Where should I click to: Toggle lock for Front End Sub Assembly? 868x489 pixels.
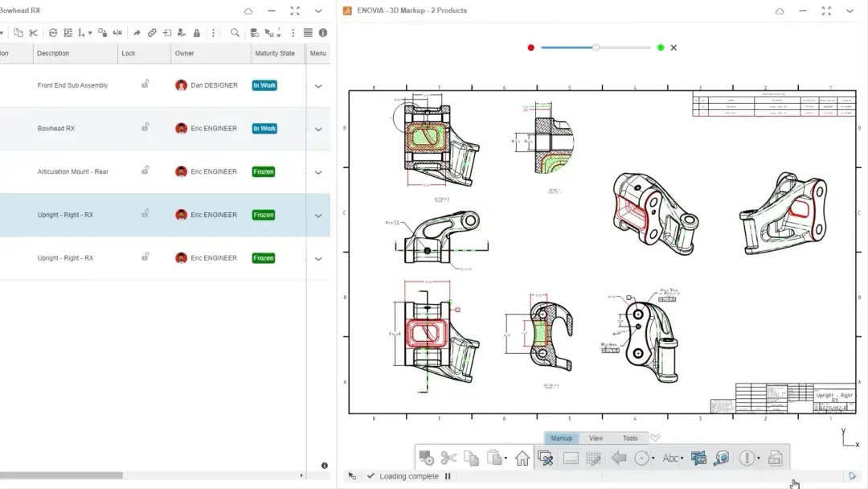145,84
